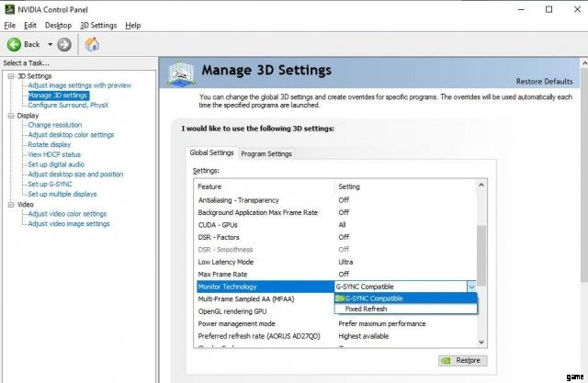This screenshot has width=588, height=383.
Task: Switch to the Program Settings tab
Action: pos(266,153)
